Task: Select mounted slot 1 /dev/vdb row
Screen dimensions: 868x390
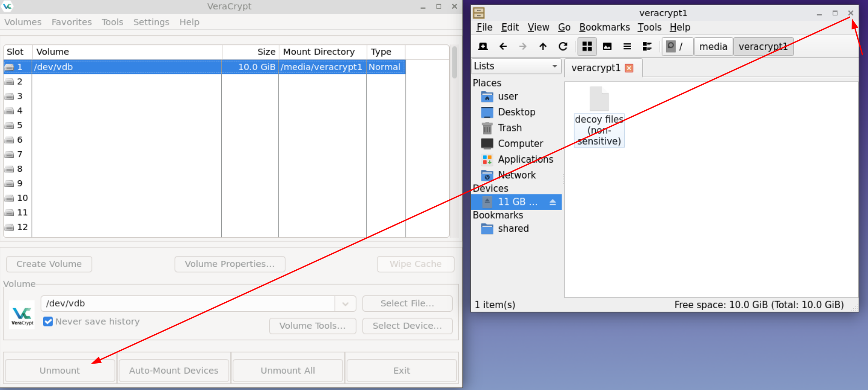Action: 204,67
